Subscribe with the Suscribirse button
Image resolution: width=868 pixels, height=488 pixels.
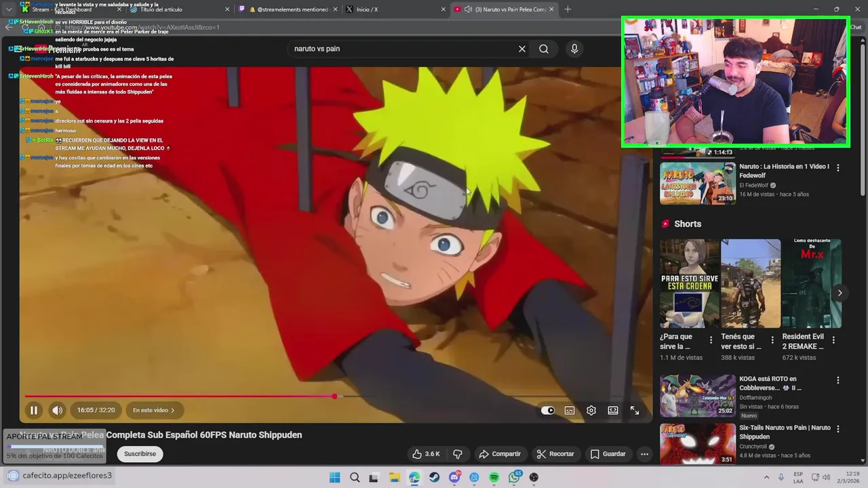point(140,454)
